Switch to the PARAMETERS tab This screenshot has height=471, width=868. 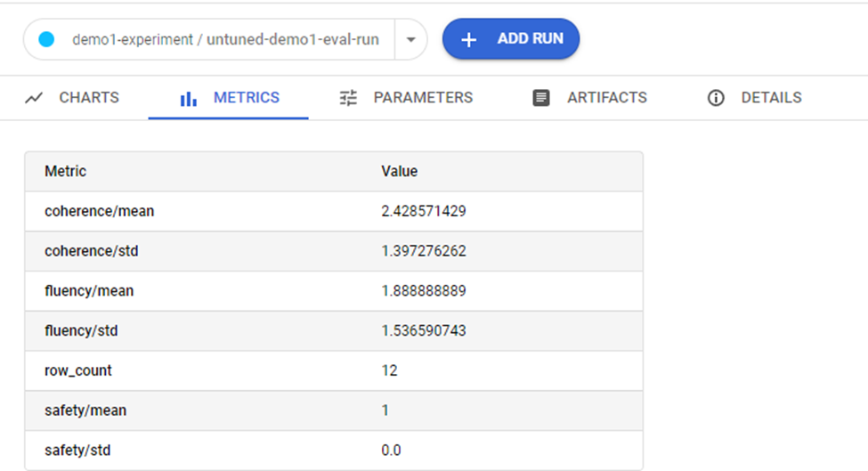pos(406,98)
